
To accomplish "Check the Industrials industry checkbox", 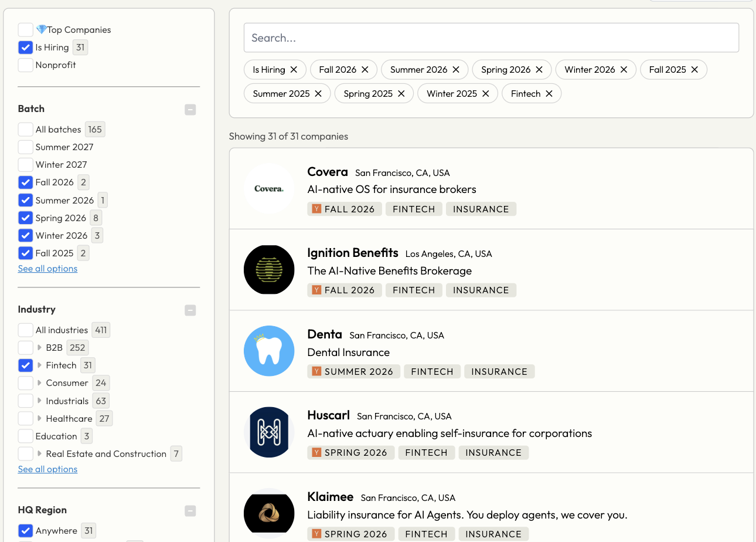I will pyautogui.click(x=25, y=401).
